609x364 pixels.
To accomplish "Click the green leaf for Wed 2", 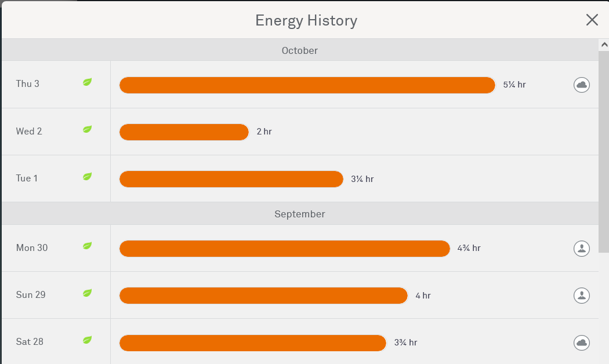I will point(87,129).
